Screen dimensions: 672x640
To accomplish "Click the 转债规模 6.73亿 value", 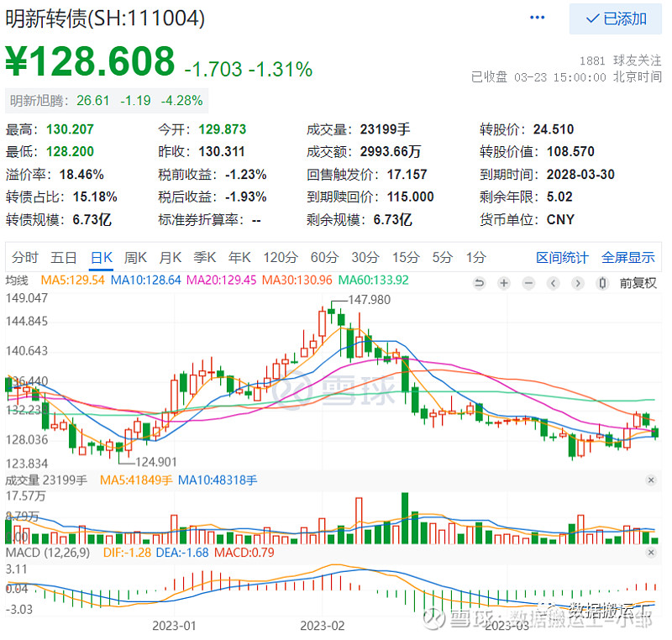I will (92, 219).
